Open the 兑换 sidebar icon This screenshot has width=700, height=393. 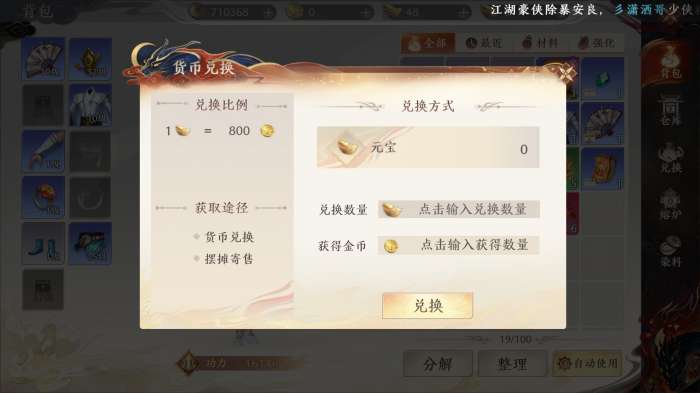pos(671,158)
